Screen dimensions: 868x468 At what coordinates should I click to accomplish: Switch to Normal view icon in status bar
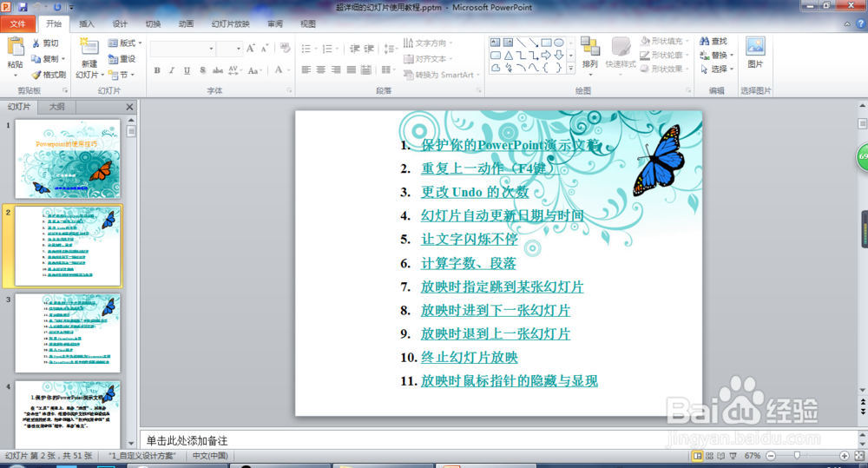pos(698,456)
